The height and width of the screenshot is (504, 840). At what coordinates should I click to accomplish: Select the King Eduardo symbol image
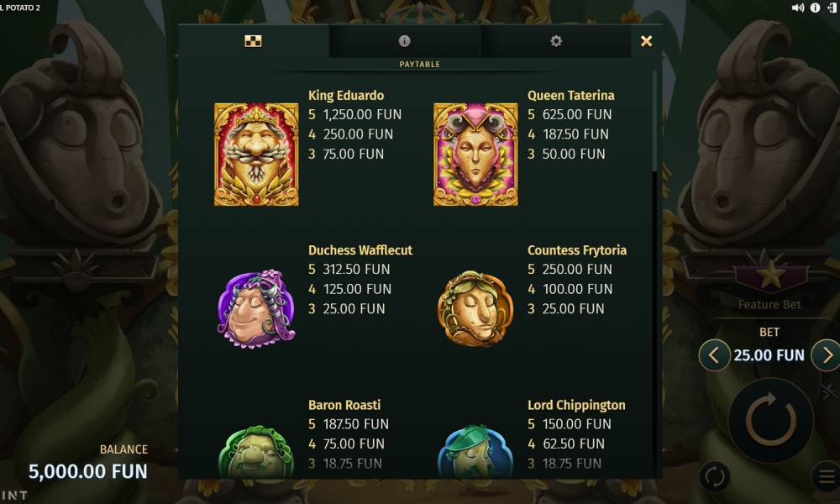[x=256, y=155]
